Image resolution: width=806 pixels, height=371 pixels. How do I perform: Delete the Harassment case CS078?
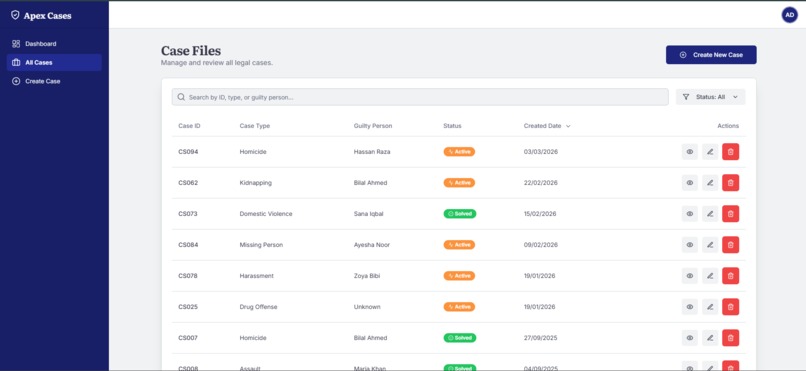click(730, 276)
